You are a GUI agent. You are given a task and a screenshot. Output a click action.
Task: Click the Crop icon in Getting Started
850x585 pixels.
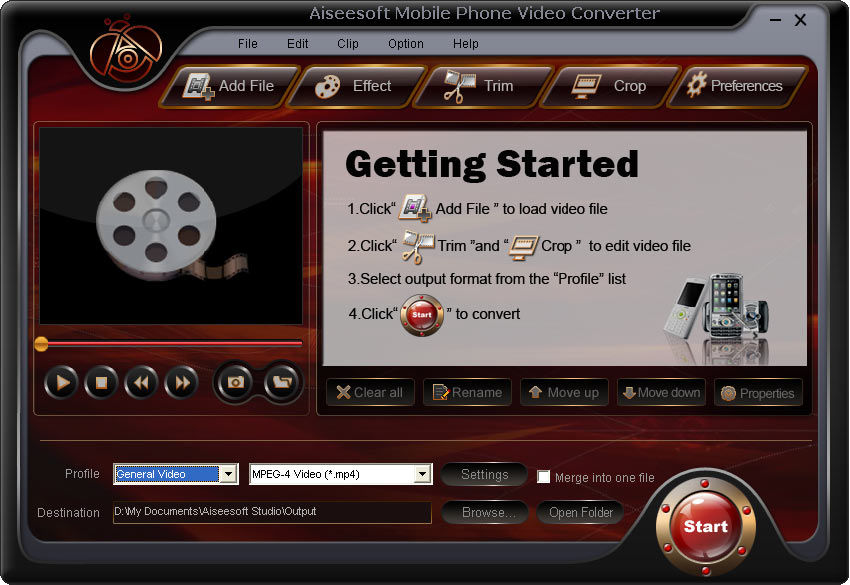point(523,247)
